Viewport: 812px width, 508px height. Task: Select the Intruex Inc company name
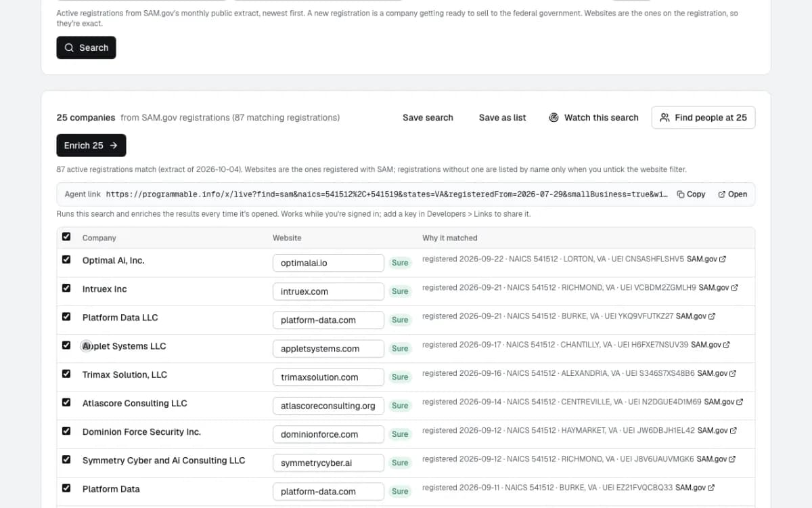104,289
